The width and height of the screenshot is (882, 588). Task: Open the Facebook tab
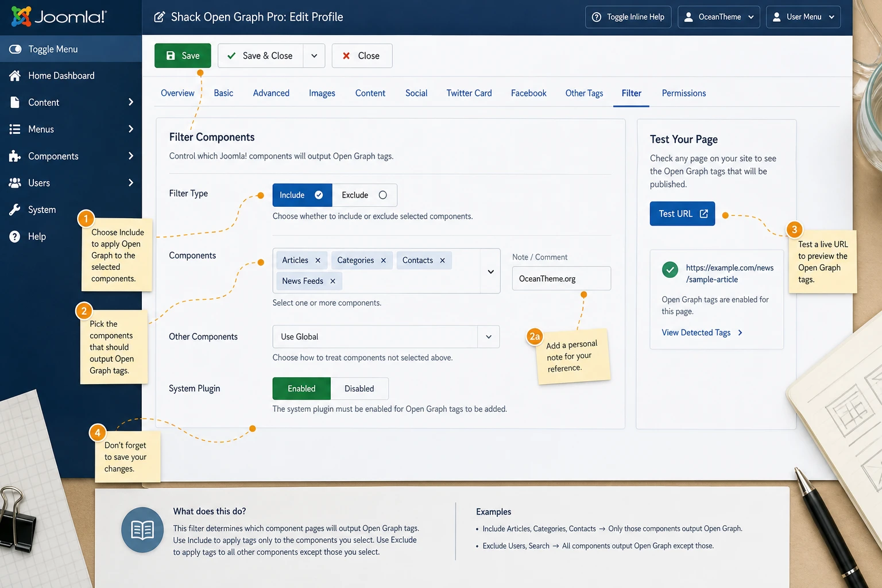point(529,93)
